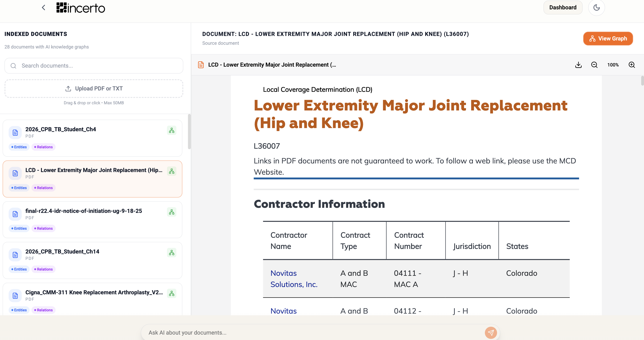Toggle dark mode with the moon icon

tap(596, 7)
